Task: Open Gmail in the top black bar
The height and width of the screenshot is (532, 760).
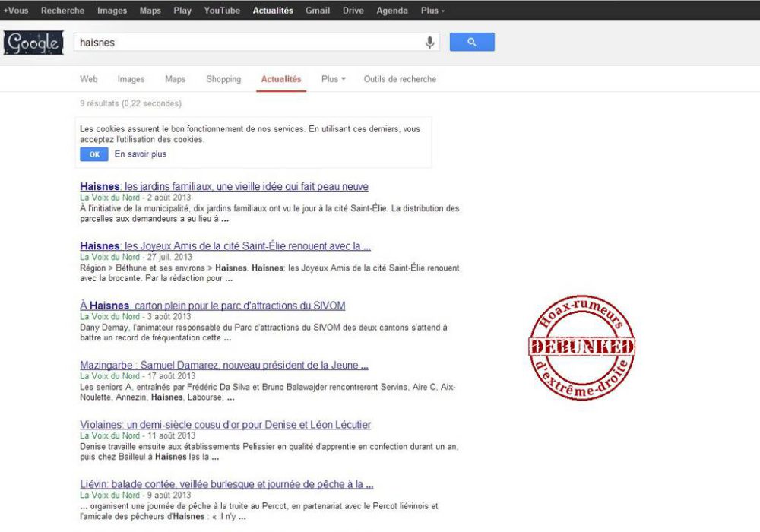Action: pos(318,10)
